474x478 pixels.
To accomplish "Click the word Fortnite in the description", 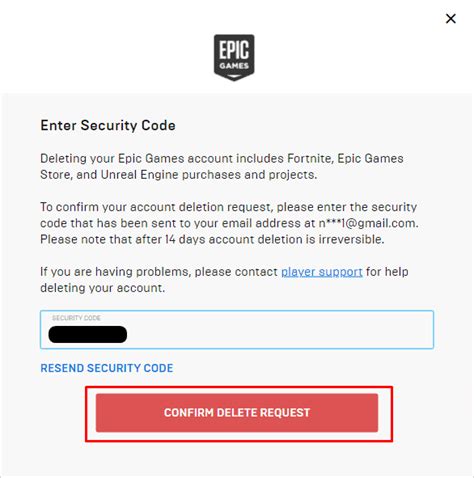I will (x=310, y=158).
